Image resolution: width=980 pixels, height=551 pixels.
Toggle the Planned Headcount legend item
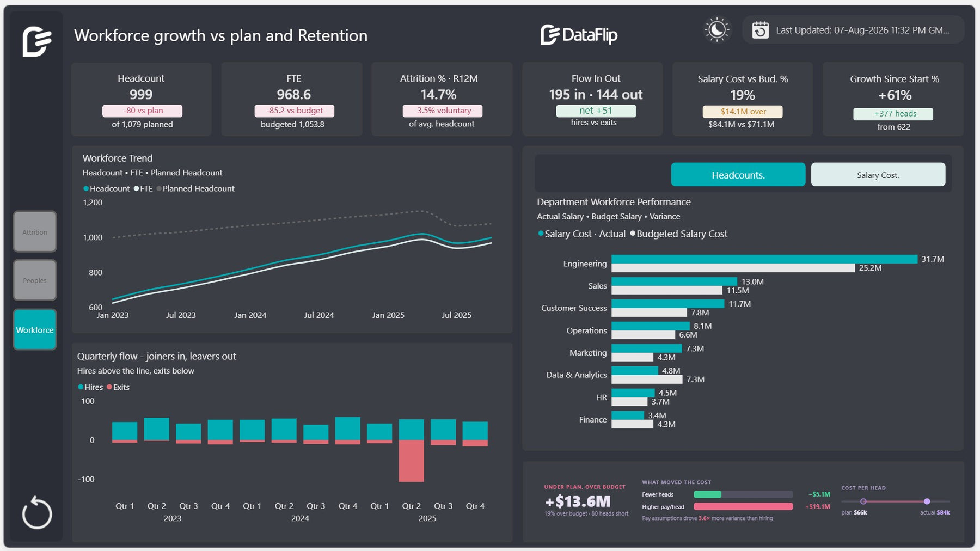coord(195,188)
